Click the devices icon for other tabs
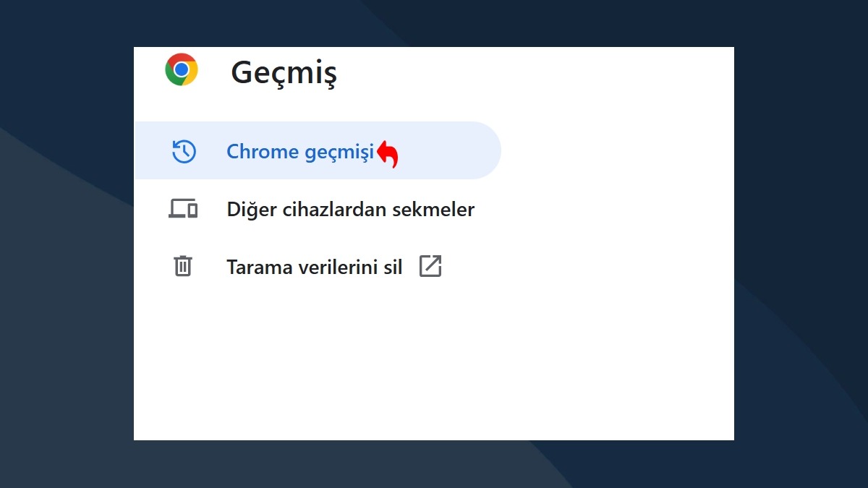The height and width of the screenshot is (488, 868). click(x=183, y=210)
